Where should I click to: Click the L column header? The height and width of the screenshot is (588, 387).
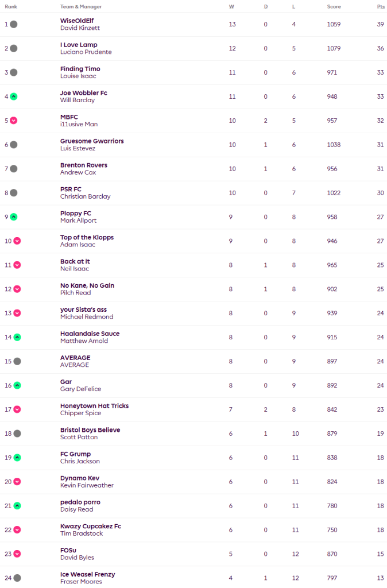coord(294,6)
